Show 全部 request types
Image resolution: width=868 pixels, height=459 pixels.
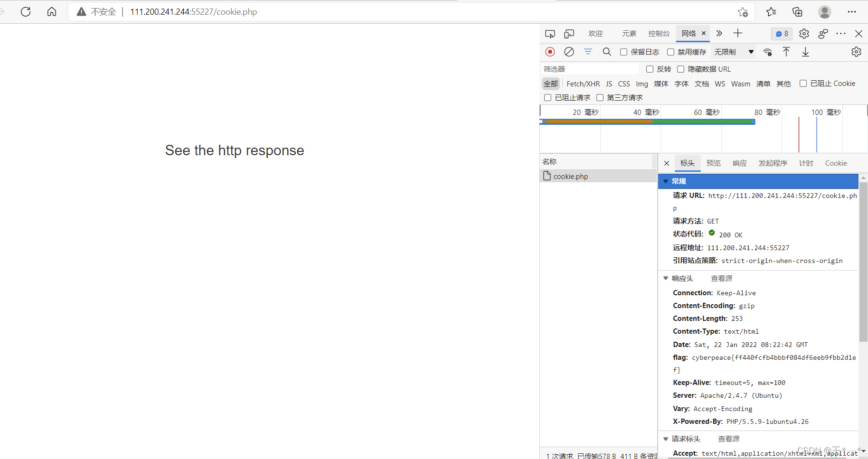pos(551,84)
